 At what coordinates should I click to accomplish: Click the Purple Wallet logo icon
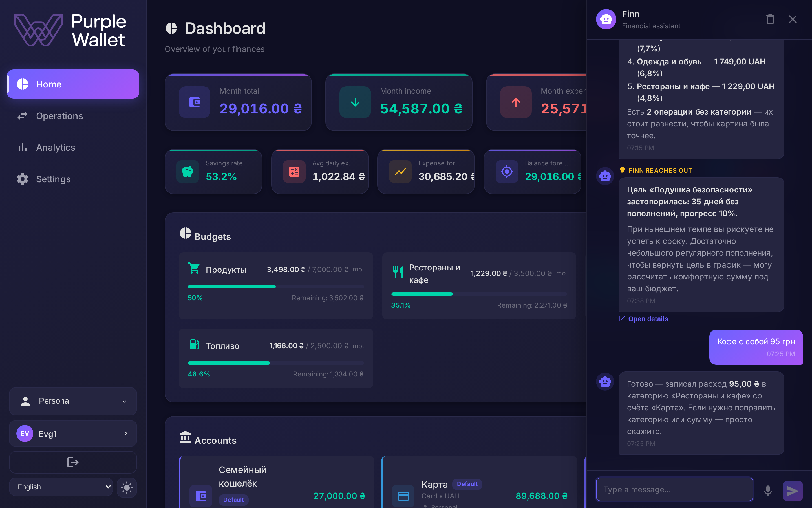coord(38,30)
